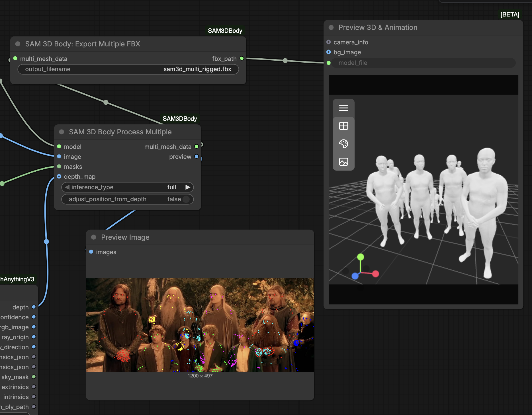Click the fbx_path output socket

[x=242, y=58]
